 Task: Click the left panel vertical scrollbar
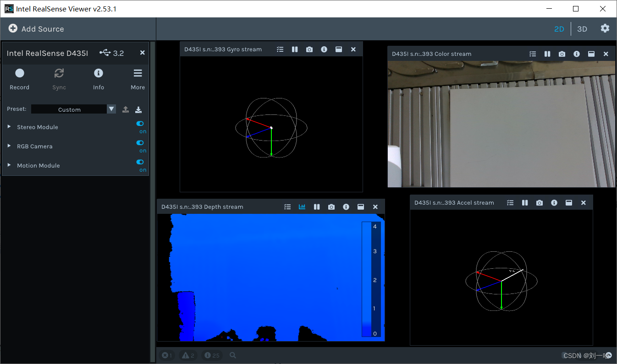pos(153,201)
